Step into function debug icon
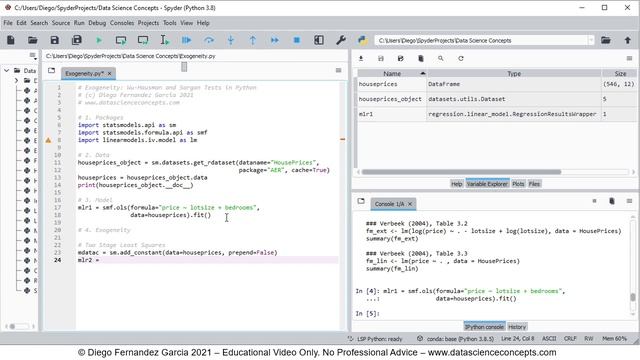 click(231, 40)
